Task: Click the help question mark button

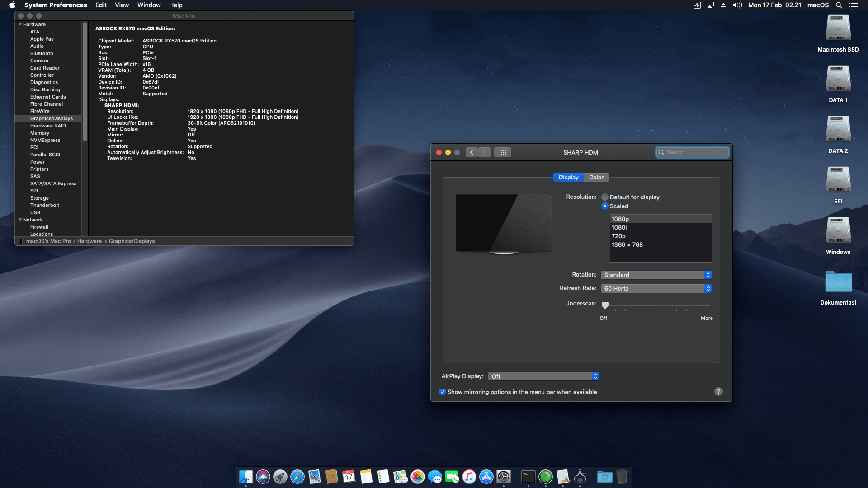Action: [718, 392]
